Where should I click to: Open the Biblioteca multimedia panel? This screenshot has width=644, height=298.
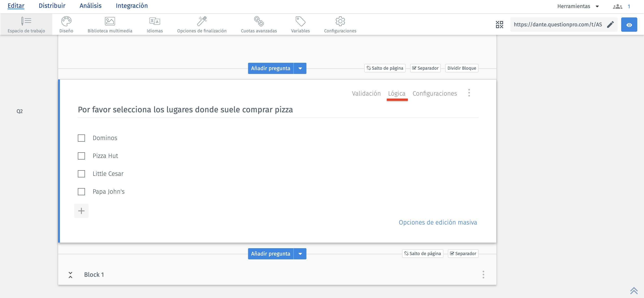point(110,24)
